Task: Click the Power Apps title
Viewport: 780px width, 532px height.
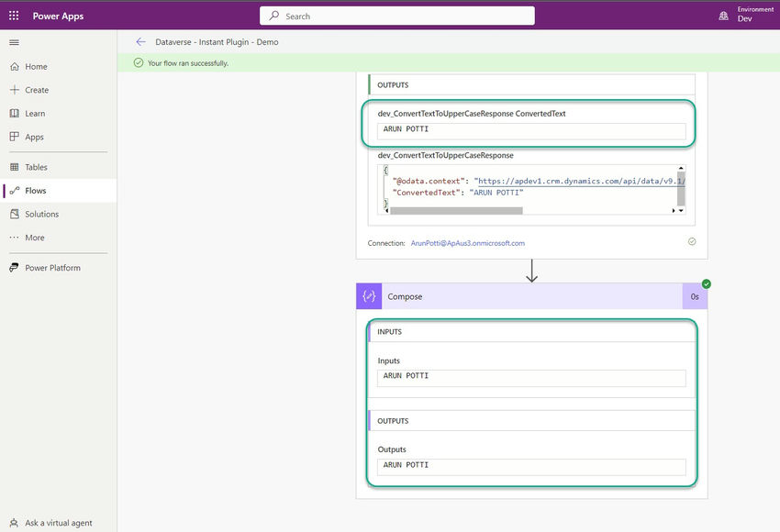Action: pos(58,16)
